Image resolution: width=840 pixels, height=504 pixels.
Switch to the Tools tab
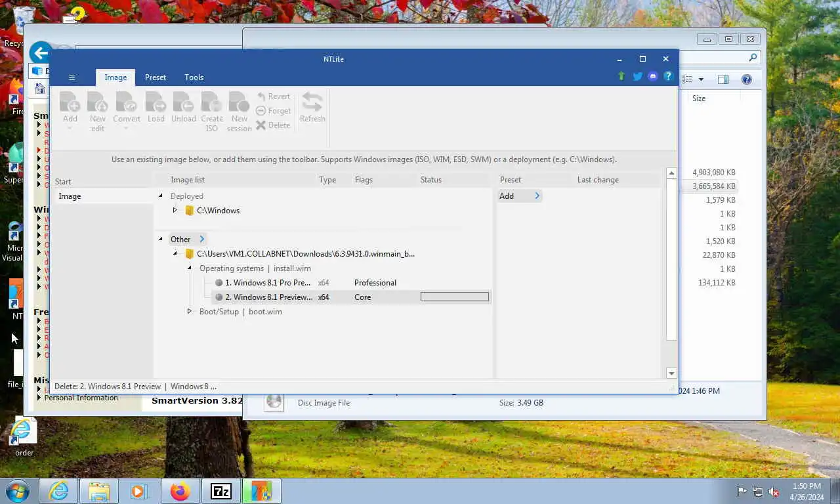click(194, 77)
